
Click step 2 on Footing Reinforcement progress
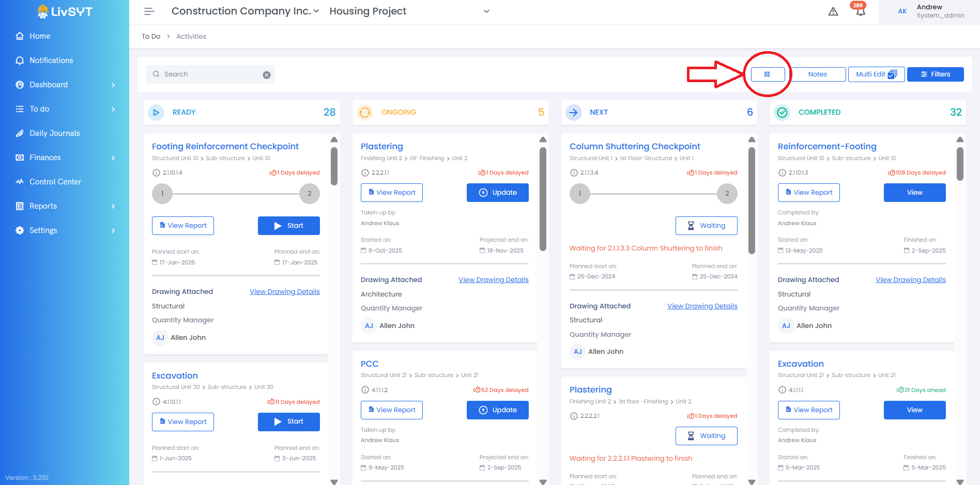[x=309, y=194]
